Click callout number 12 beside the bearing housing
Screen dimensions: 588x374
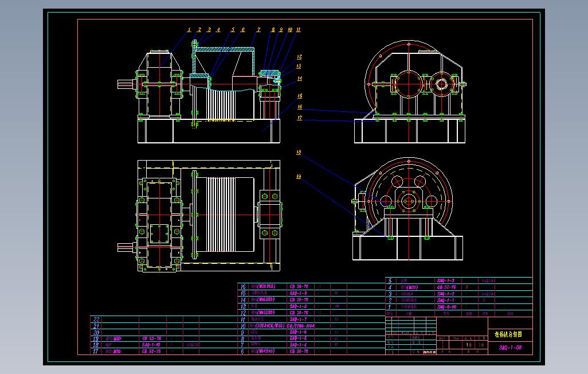(x=299, y=57)
